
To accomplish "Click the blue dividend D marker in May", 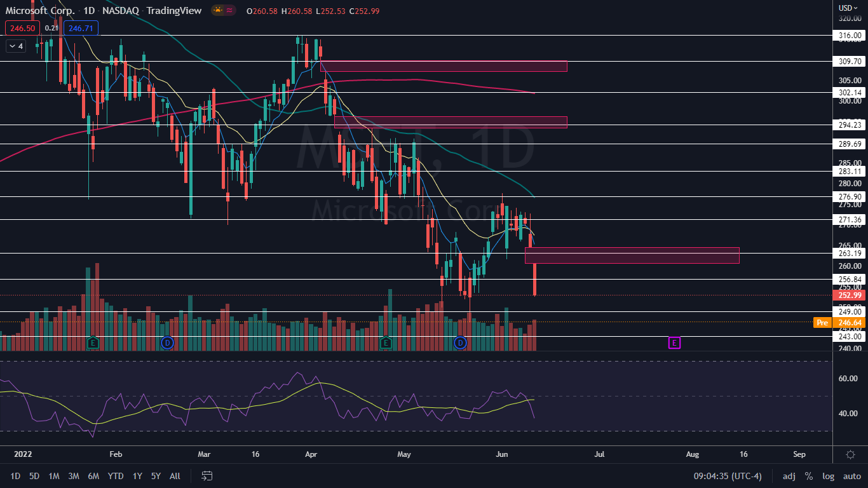I will coord(460,342).
